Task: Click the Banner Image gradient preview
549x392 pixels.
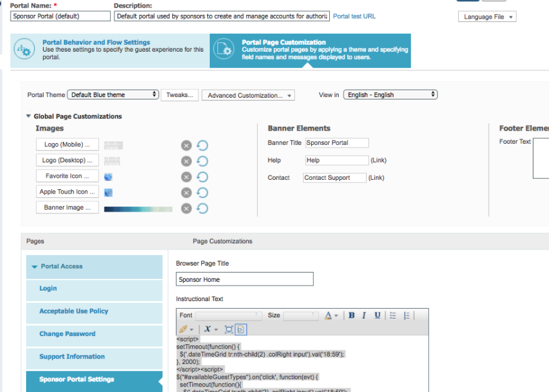Action: 138,209
